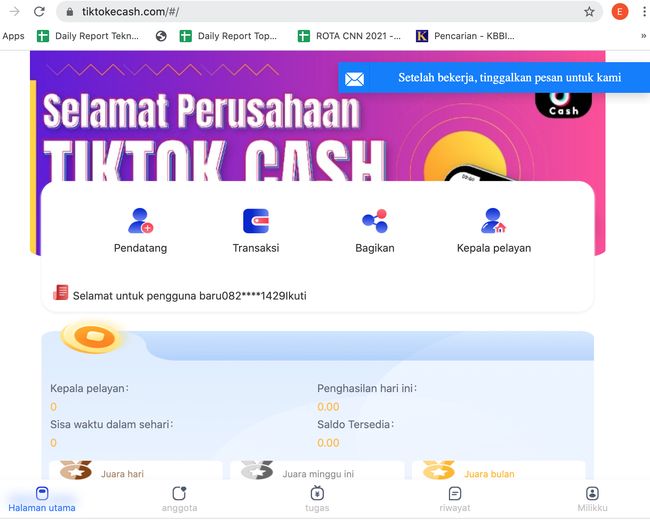
Task: Open the riwayat tab
Action: tap(455, 499)
